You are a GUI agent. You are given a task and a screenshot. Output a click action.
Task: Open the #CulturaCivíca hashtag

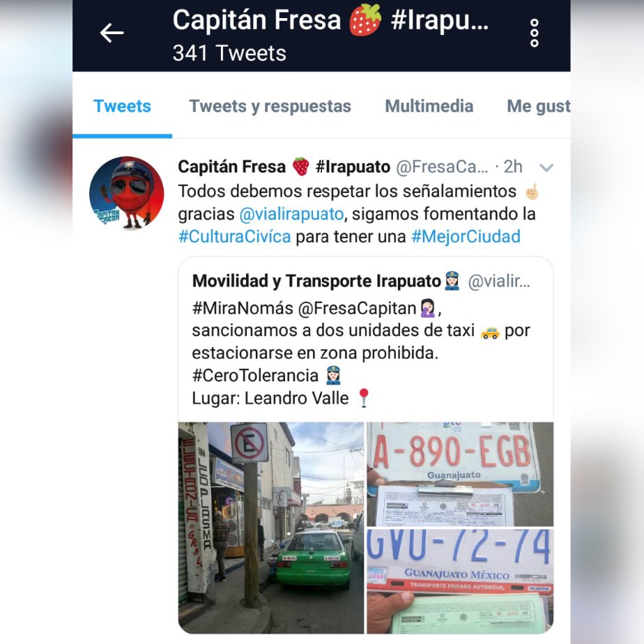(x=234, y=236)
